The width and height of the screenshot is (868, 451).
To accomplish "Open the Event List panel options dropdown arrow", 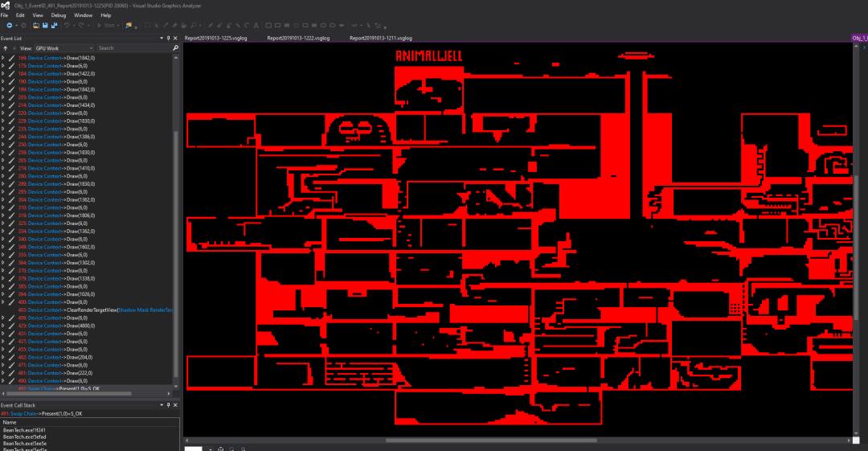I will [162, 39].
